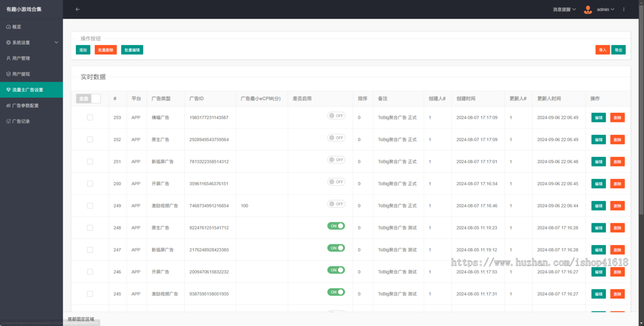Viewport: 644px width, 326px height.
Task: Check the row 246 checkbox
Action: tap(90, 272)
